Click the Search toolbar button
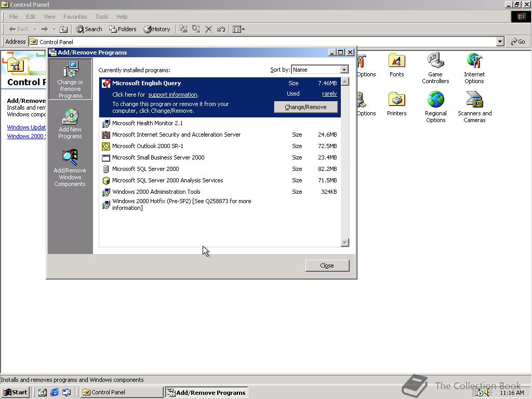 tap(89, 29)
